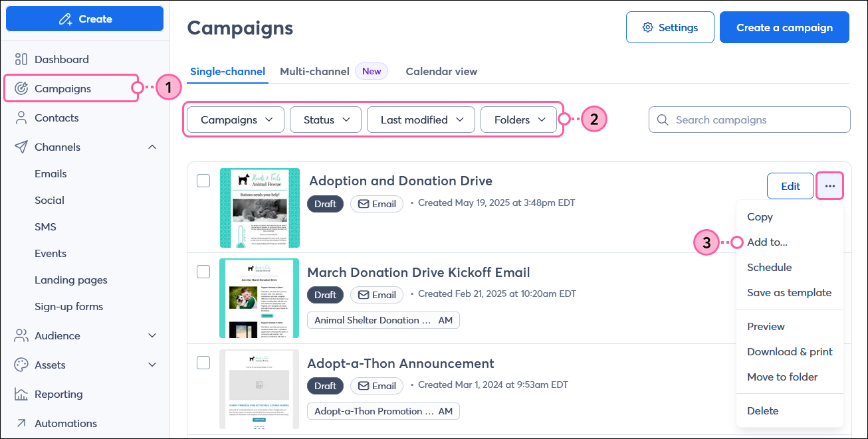Image resolution: width=868 pixels, height=439 pixels.
Task: Click the March Donation Drive email thumbnail
Action: [x=259, y=298]
